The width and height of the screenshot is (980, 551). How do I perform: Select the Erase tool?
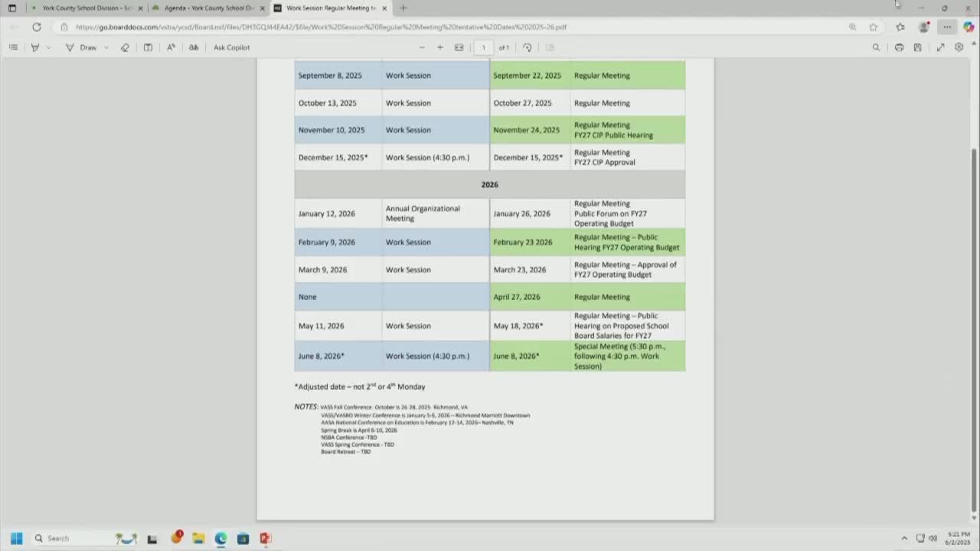coord(125,47)
